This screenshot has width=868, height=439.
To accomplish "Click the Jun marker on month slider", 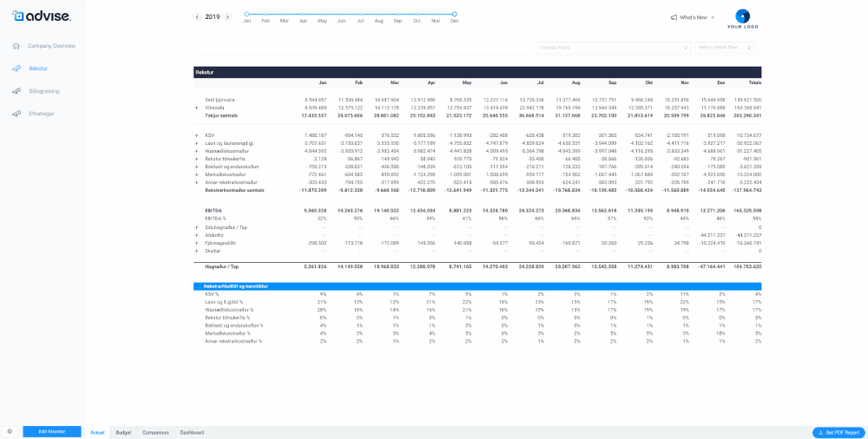I will coord(341,14).
